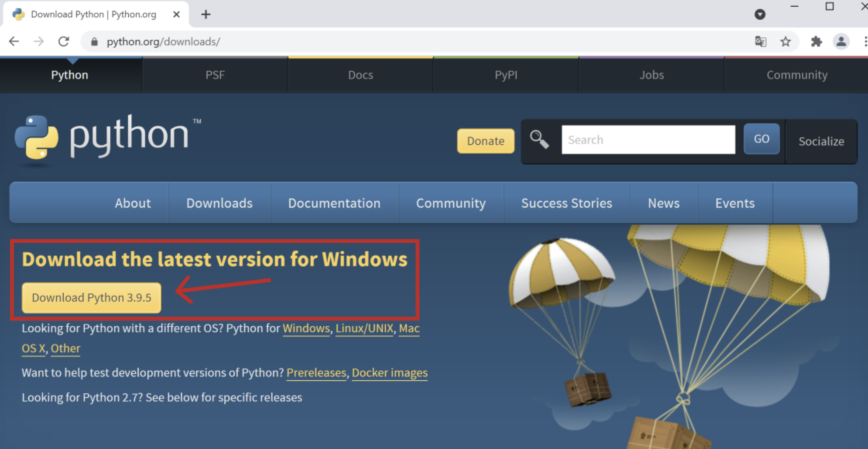Open the Socialize menu
The height and width of the screenshot is (449, 868).
(x=821, y=141)
